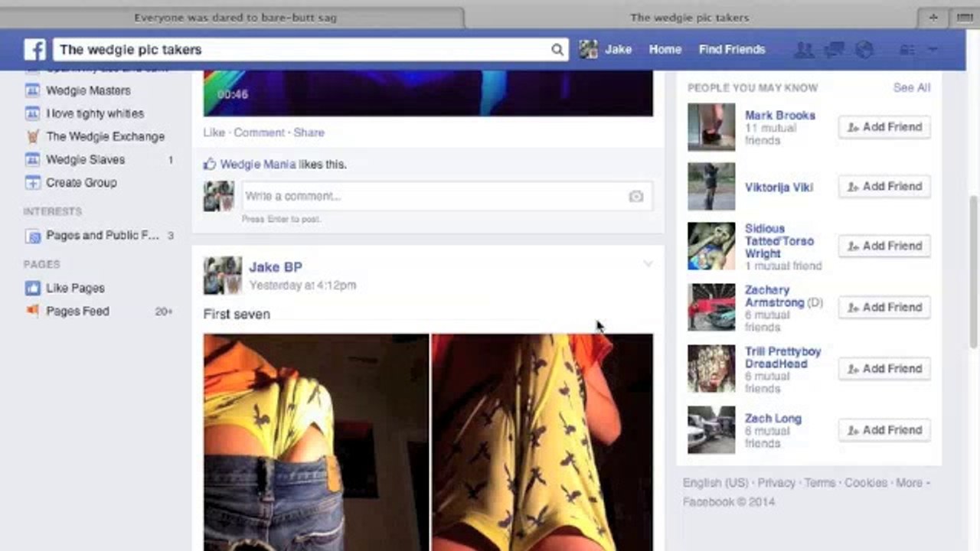
Task: Like the video post
Action: click(214, 132)
